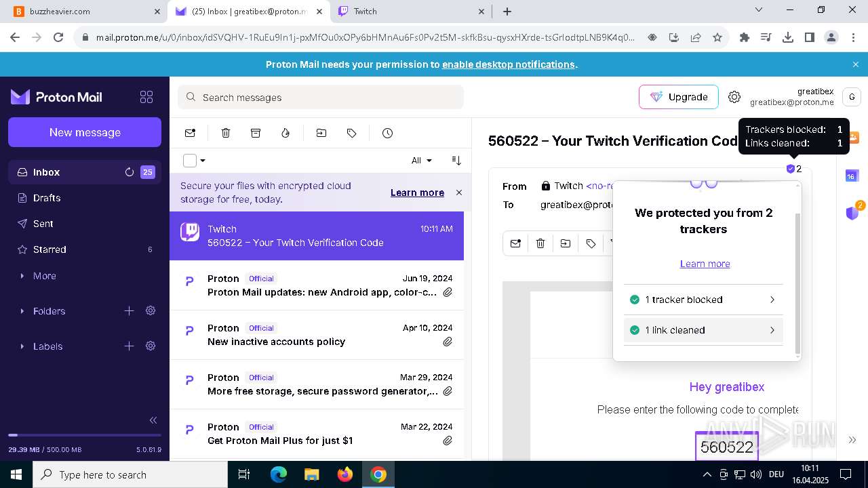Open the Sent folder

click(x=85, y=224)
